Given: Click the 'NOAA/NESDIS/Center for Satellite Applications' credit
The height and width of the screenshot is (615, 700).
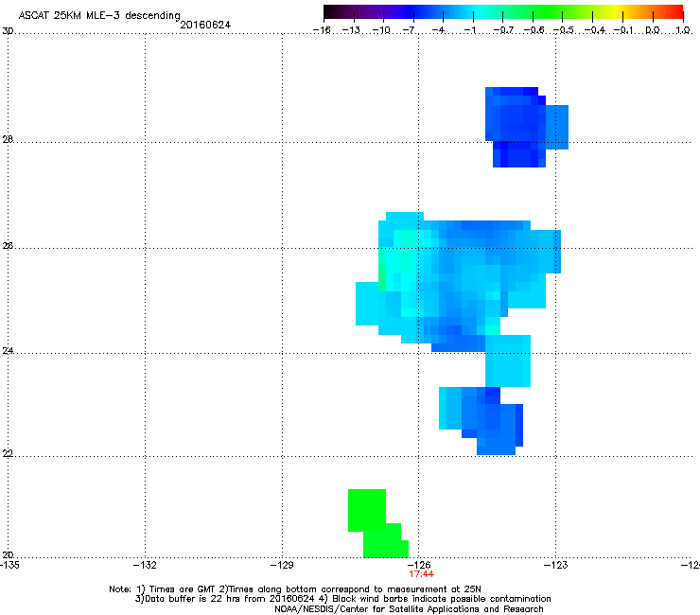Looking at the screenshot, I should pyautogui.click(x=409, y=609).
